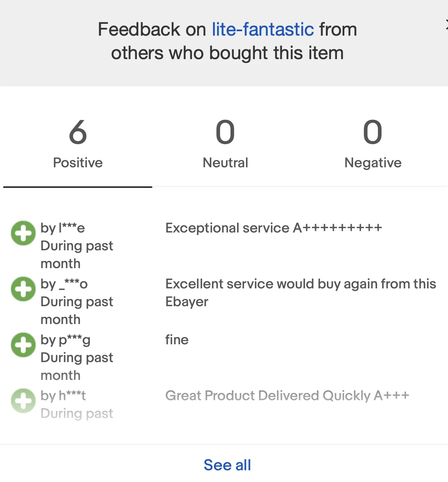The width and height of the screenshot is (448, 482).
Task: Click the faded plus icon for h***t
Action: point(23,401)
